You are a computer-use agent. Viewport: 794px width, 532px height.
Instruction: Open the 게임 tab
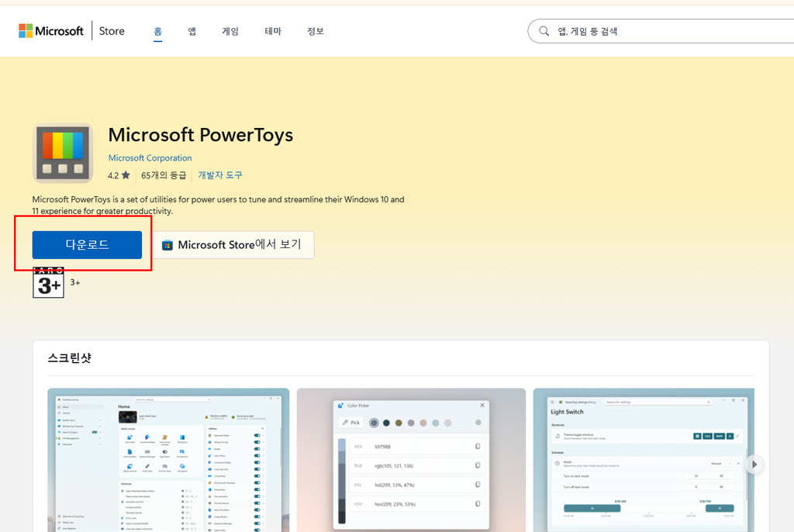(x=230, y=32)
